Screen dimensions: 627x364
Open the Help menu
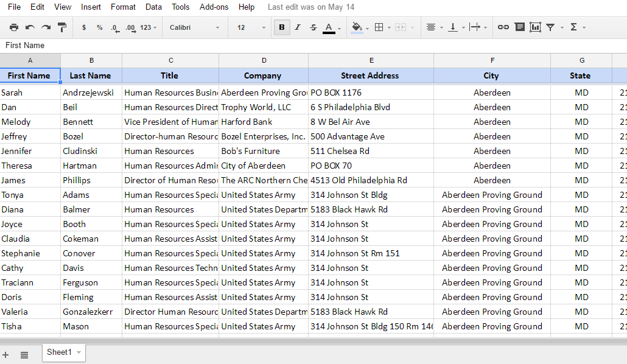point(247,7)
